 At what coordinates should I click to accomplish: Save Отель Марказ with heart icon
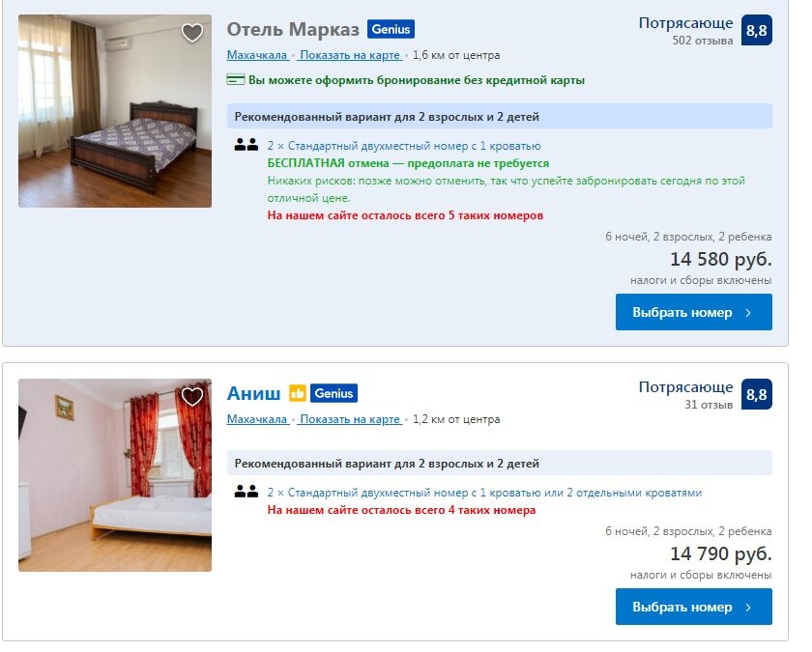coord(192,33)
